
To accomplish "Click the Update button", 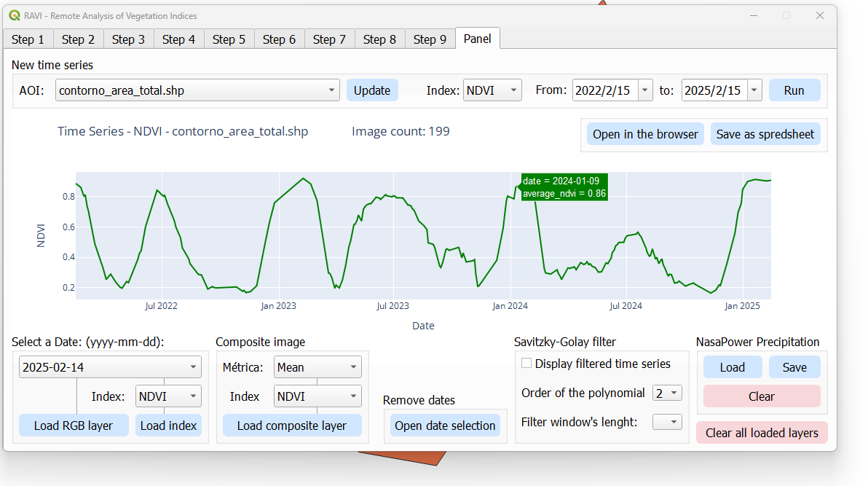I will pyautogui.click(x=372, y=90).
